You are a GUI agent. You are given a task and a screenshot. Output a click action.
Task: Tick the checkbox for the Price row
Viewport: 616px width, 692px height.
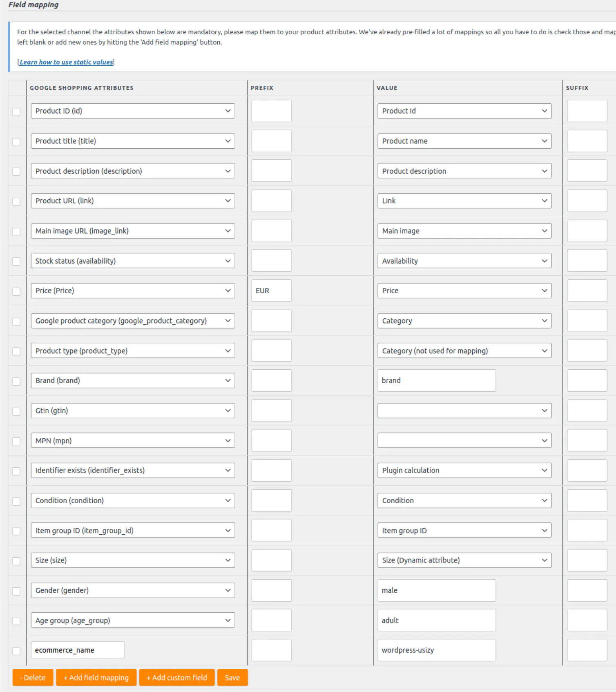[x=16, y=291]
